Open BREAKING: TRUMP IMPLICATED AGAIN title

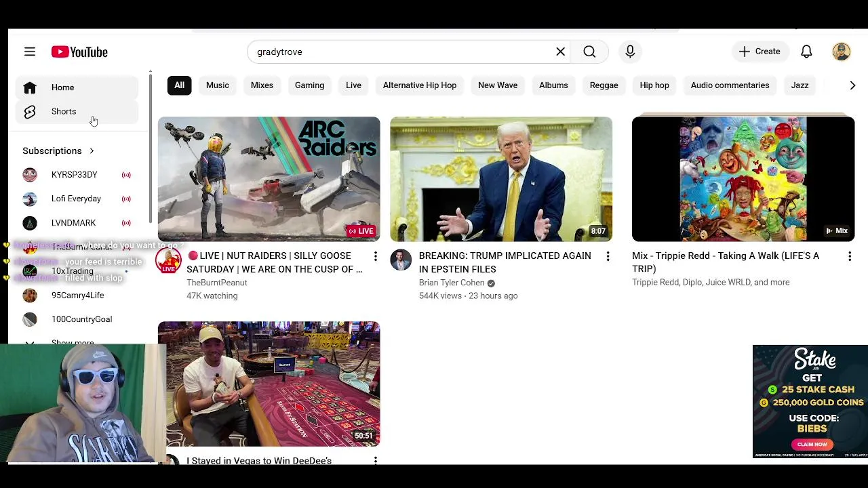click(505, 262)
